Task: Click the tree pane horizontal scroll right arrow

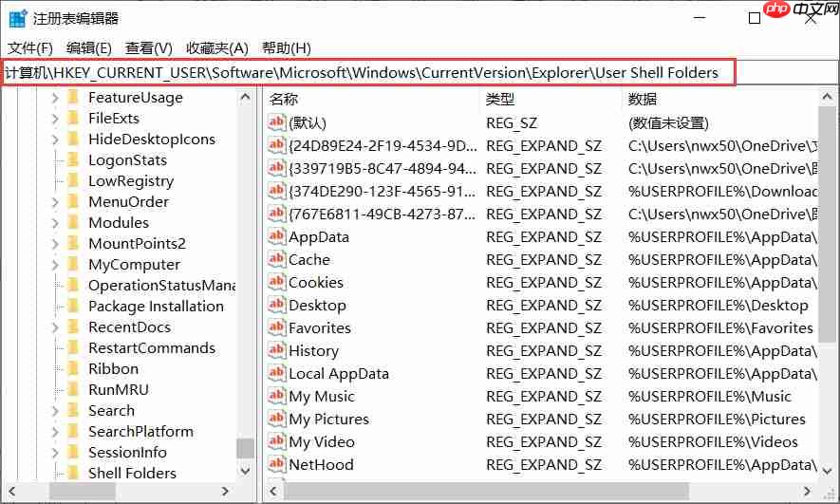Action: coord(225,491)
